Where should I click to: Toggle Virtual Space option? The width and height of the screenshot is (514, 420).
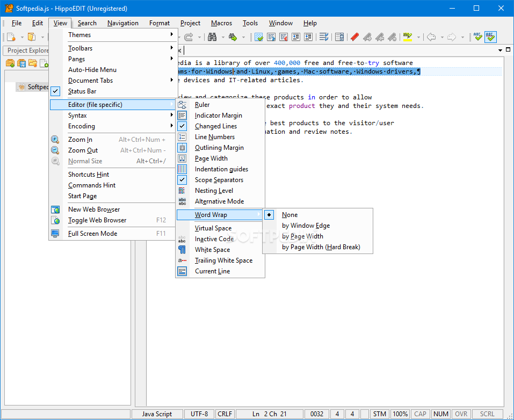(x=220, y=228)
